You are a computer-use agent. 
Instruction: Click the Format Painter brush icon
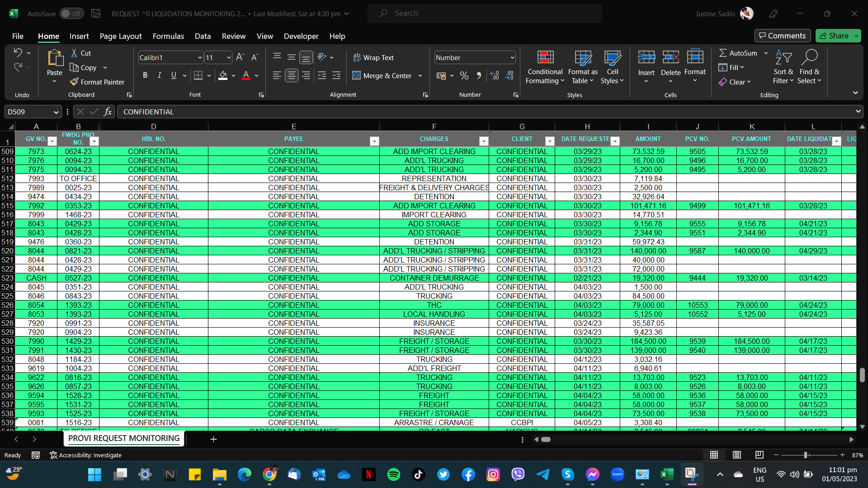click(75, 82)
